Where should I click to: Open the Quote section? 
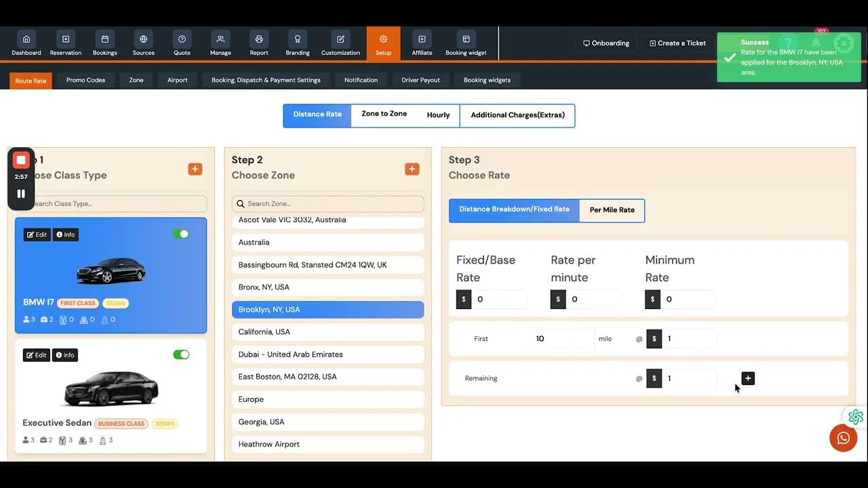click(x=182, y=45)
